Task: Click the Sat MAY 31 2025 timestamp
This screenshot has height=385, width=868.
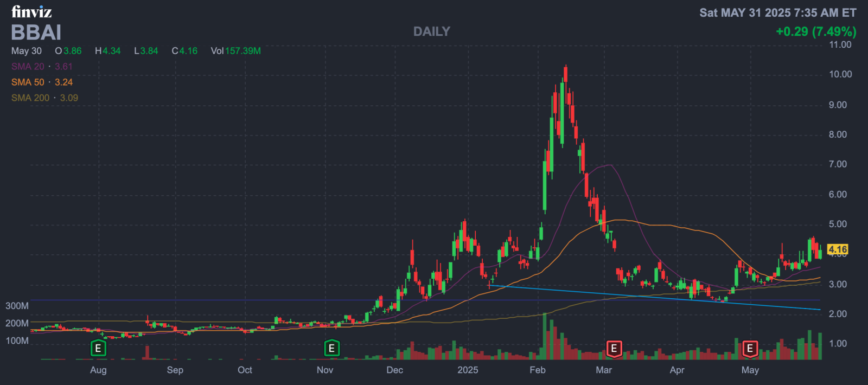Action: coord(778,12)
